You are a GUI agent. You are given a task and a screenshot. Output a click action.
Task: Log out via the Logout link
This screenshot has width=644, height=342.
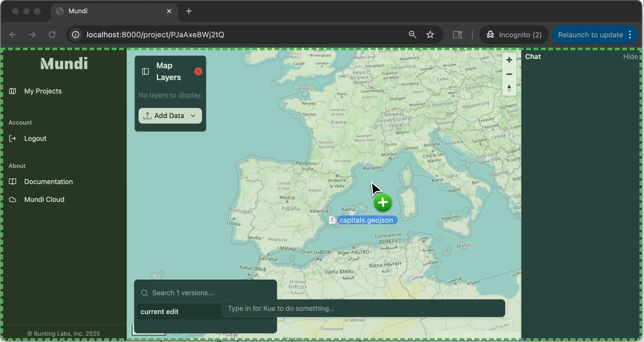tap(35, 138)
